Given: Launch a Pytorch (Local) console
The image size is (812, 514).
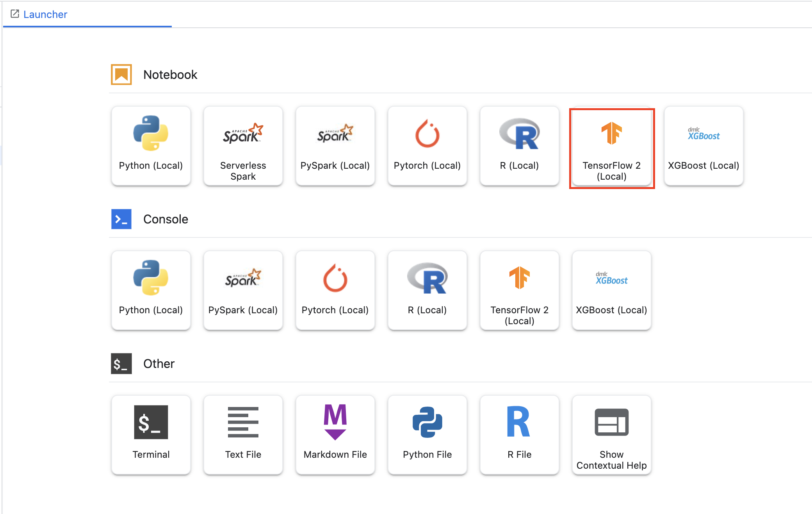Looking at the screenshot, I should point(335,290).
